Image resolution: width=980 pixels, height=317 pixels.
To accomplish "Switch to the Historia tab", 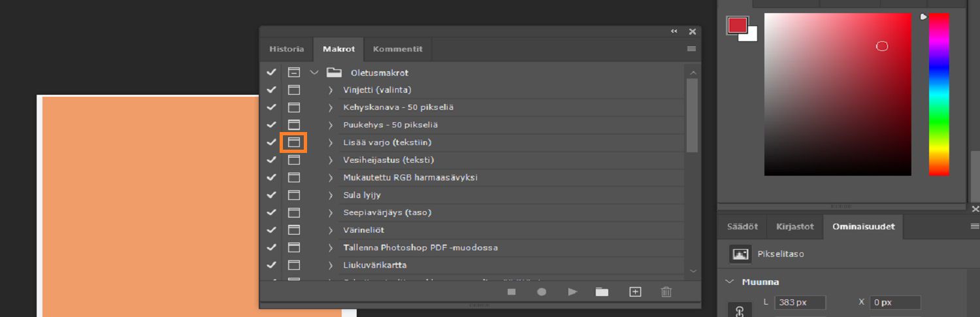I will (286, 49).
